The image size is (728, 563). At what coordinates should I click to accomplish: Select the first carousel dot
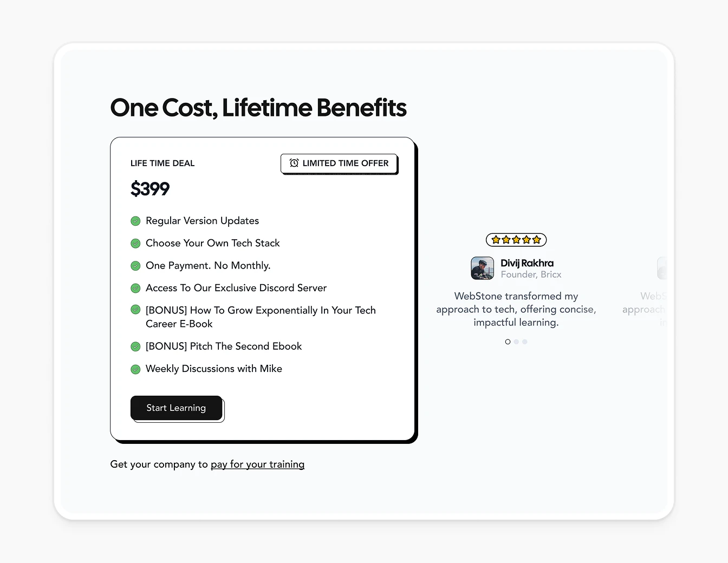coord(508,342)
